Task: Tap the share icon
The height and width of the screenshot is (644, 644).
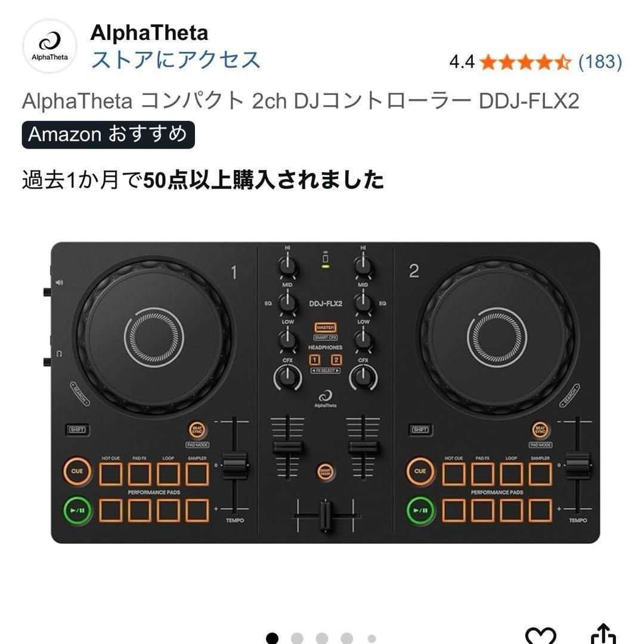Action: pos(603,634)
